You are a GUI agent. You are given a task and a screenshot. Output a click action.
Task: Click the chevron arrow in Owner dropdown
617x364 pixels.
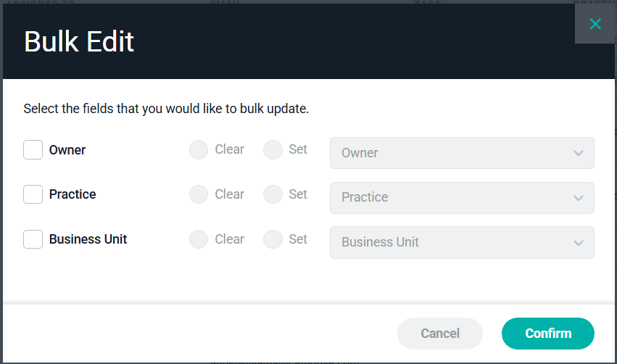[579, 153]
